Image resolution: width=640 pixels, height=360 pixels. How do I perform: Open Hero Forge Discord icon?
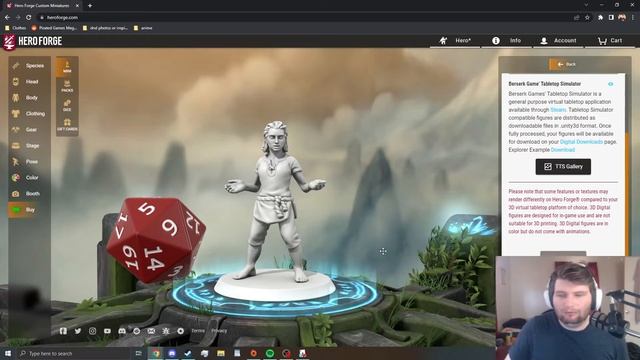coord(122,331)
